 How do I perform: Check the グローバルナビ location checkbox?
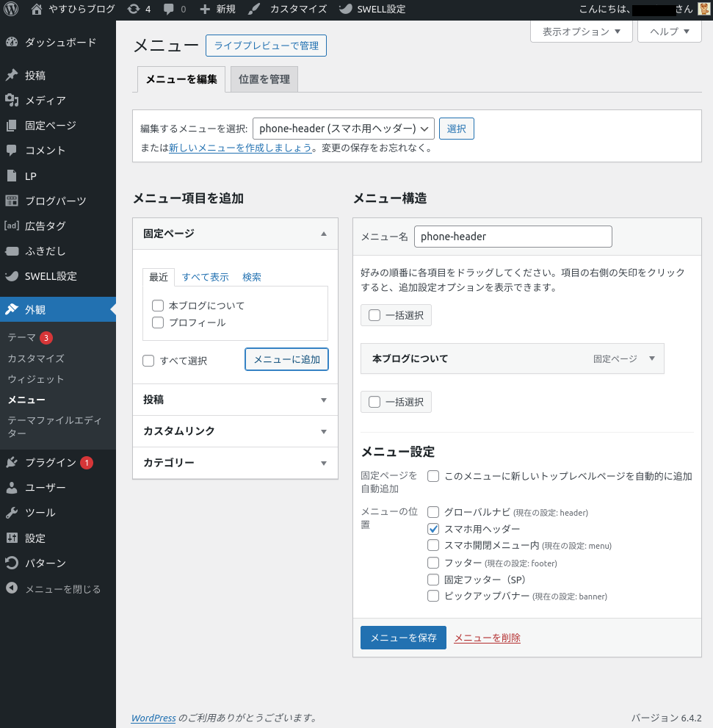pyautogui.click(x=433, y=512)
